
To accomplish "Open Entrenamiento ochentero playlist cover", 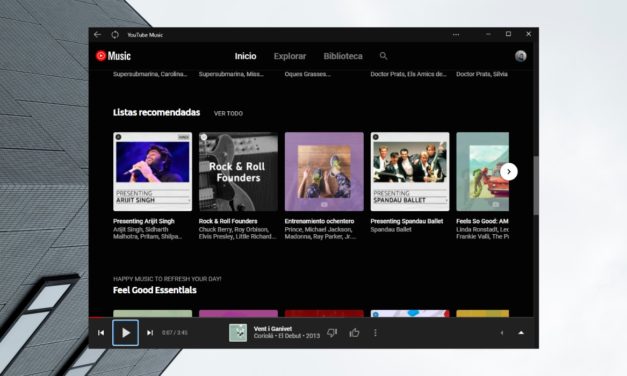I will coord(324,172).
